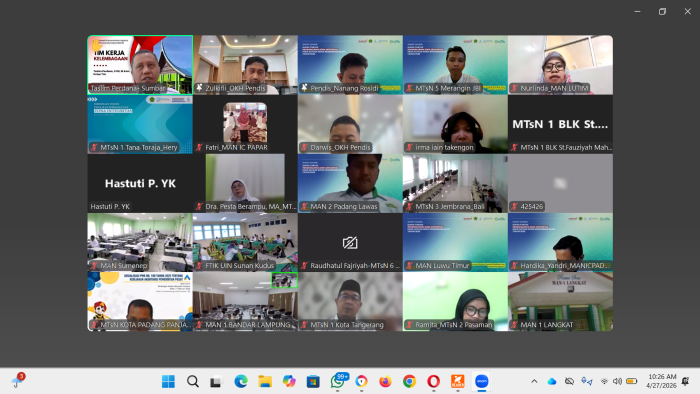Image resolution: width=700 pixels, height=394 pixels.
Task: Select Dra. Pesta Berampu video tile
Action: [245, 183]
